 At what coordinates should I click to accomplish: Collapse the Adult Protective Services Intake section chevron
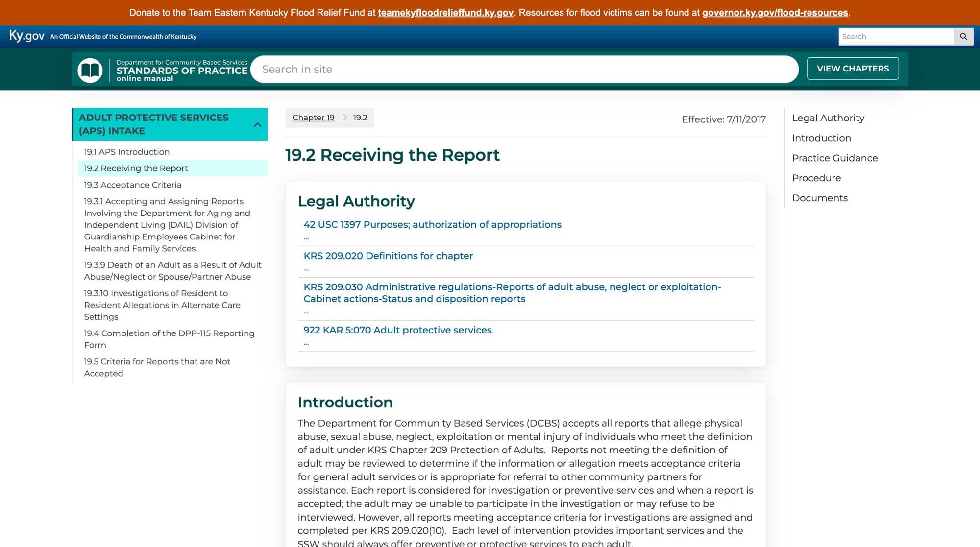pos(257,124)
